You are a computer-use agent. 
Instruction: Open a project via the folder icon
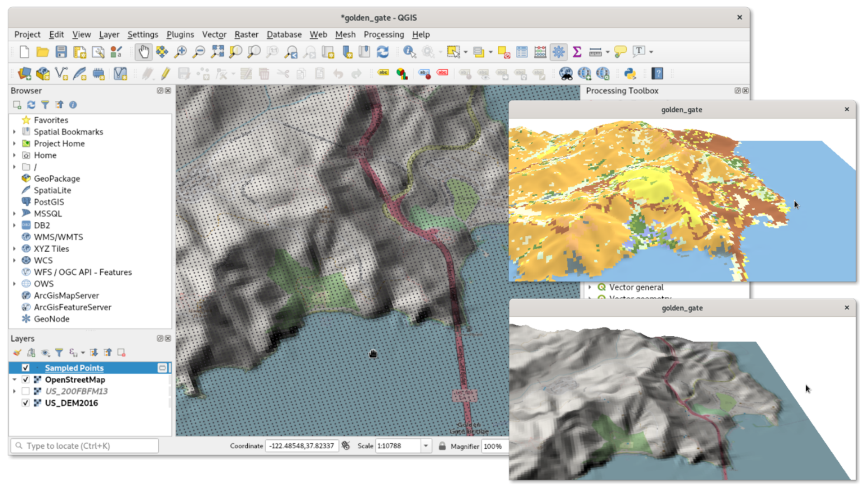click(42, 52)
